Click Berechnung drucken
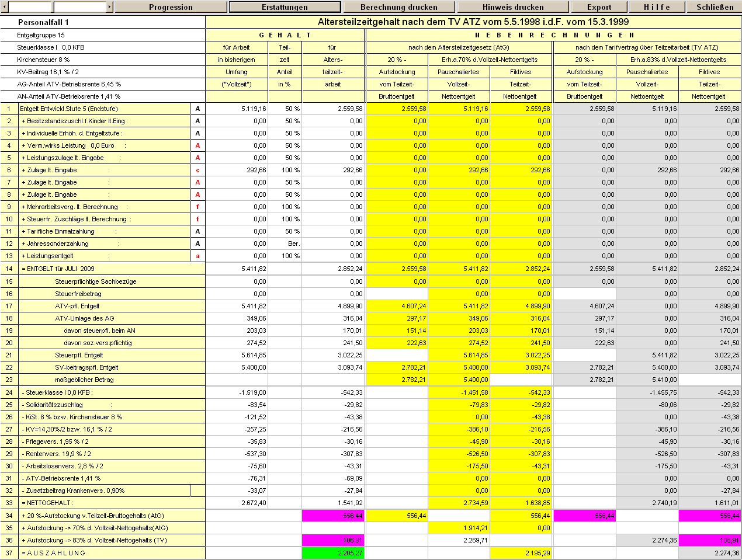The height and width of the screenshot is (560, 742). coord(399,7)
